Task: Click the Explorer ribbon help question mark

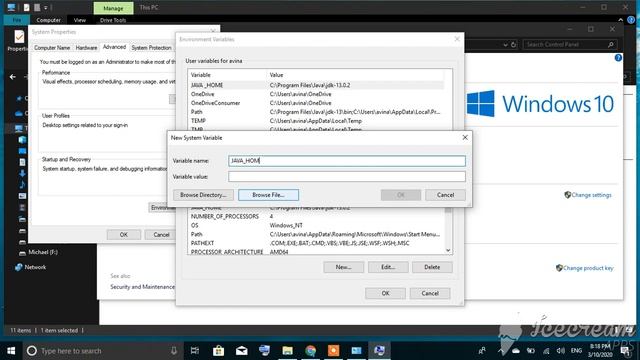Action: [x=631, y=20]
